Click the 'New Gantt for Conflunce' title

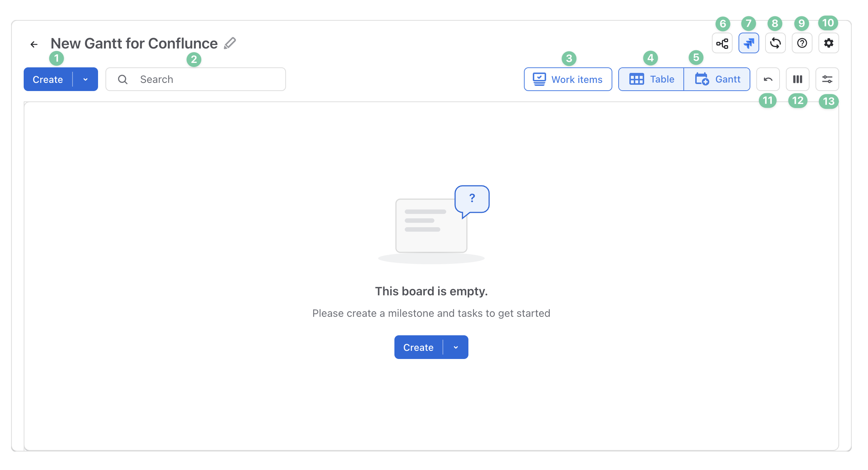pos(134,43)
